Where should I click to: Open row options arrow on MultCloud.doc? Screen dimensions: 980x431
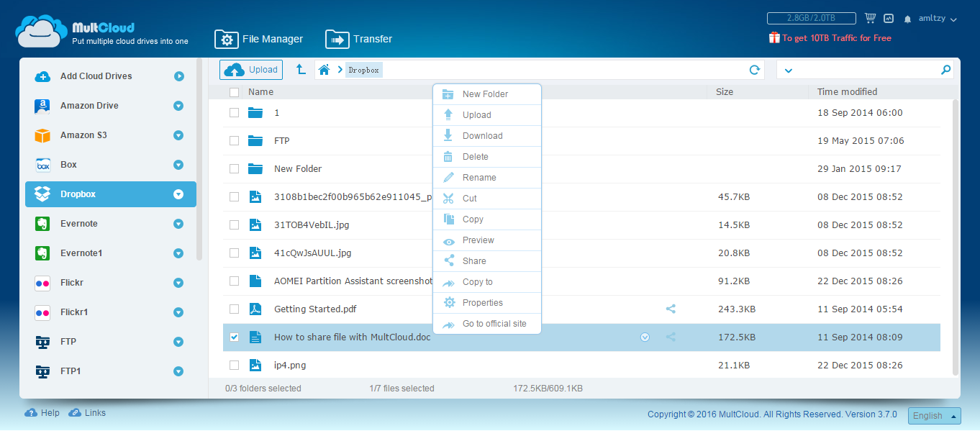[x=645, y=337]
